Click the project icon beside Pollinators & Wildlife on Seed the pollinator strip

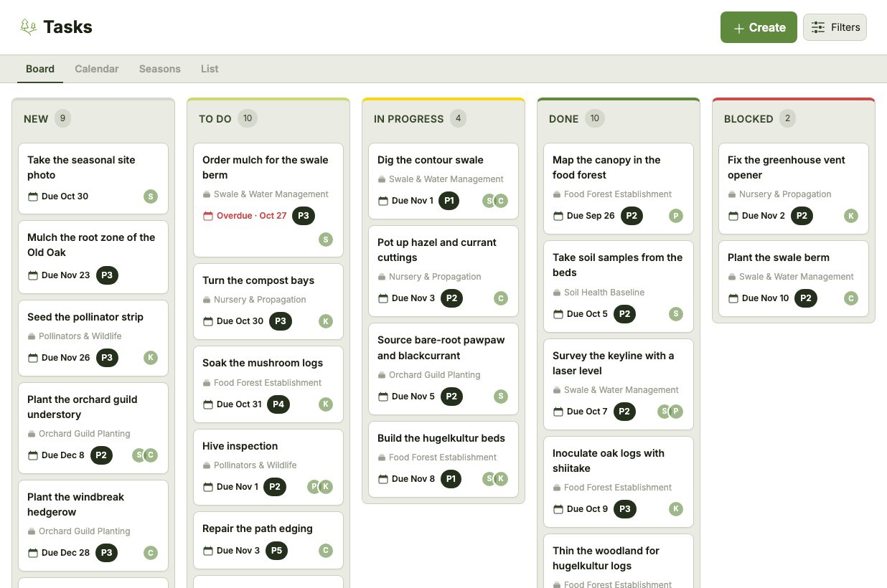[x=32, y=336]
